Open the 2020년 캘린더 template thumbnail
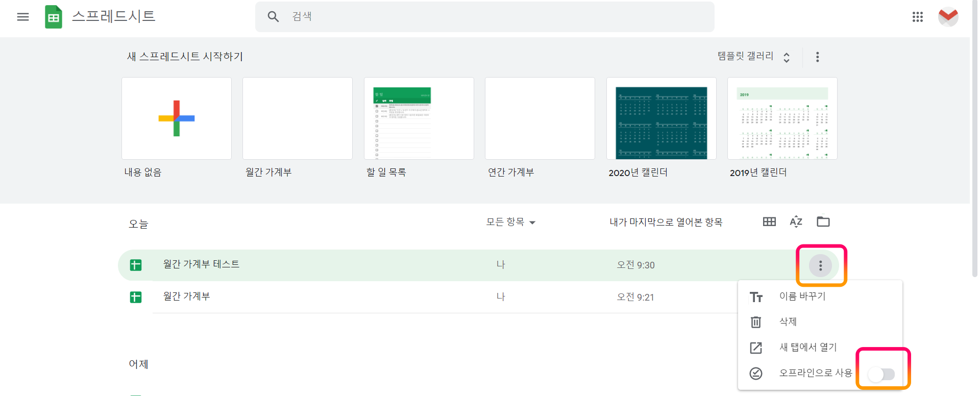 [x=660, y=118]
